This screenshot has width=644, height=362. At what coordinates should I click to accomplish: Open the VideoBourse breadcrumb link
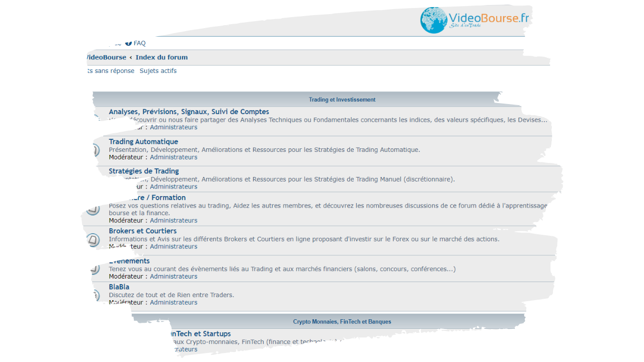click(106, 57)
